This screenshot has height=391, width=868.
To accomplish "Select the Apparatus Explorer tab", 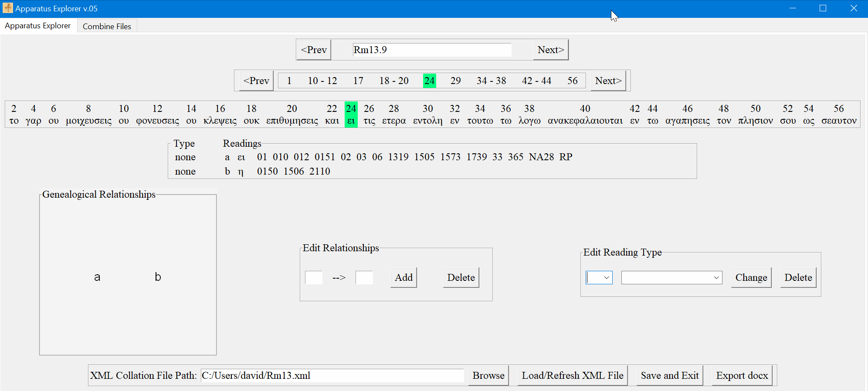I will tap(38, 26).
